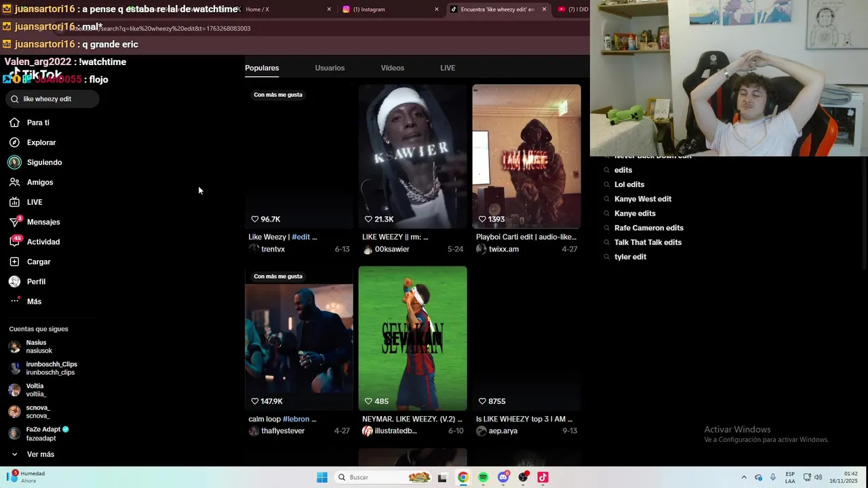Click the TikTok search input field

(51, 99)
